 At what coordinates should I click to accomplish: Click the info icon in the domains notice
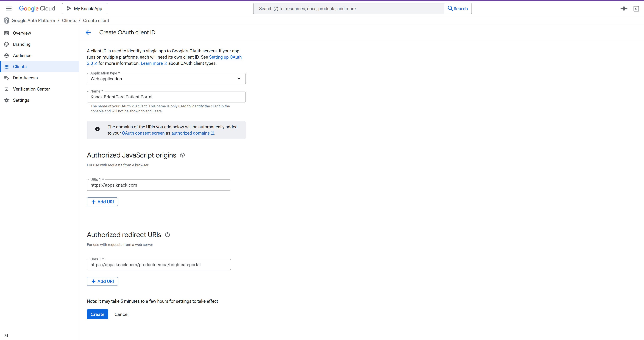[x=97, y=129]
